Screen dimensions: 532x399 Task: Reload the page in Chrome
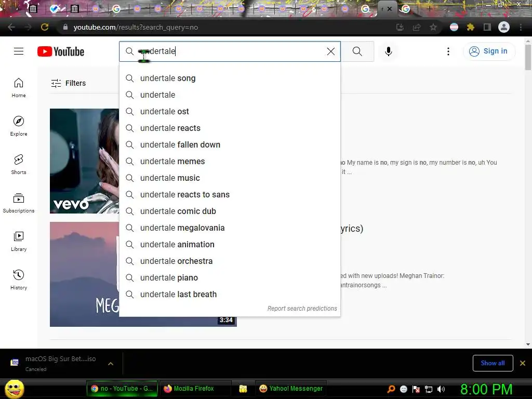point(45,27)
